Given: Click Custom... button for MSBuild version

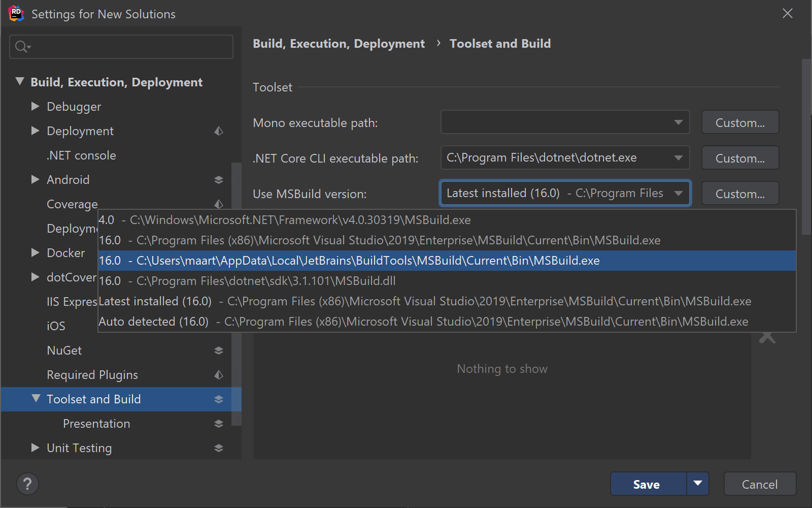Looking at the screenshot, I should coord(739,194).
